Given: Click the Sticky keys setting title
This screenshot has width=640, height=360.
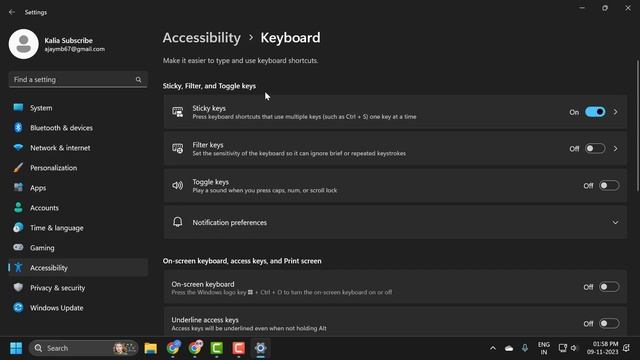Looking at the screenshot, I should click(209, 108).
